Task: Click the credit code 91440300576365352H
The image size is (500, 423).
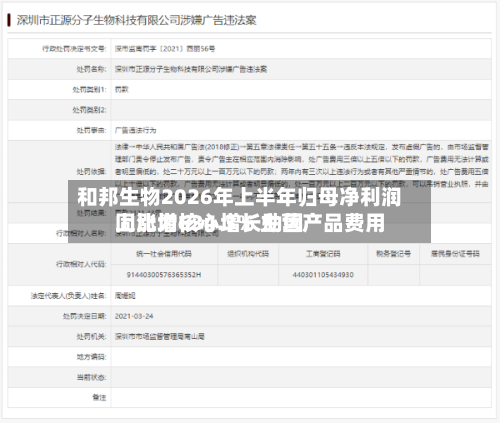Action: coord(164,275)
